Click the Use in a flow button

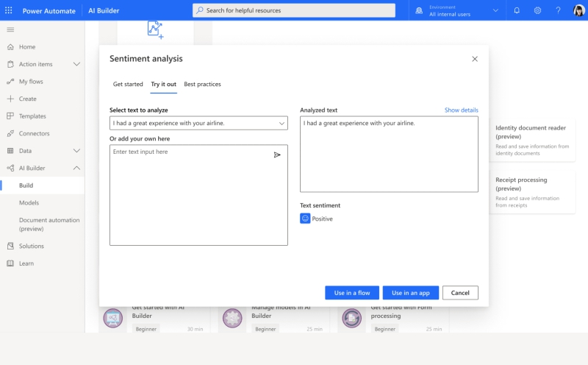(x=352, y=293)
